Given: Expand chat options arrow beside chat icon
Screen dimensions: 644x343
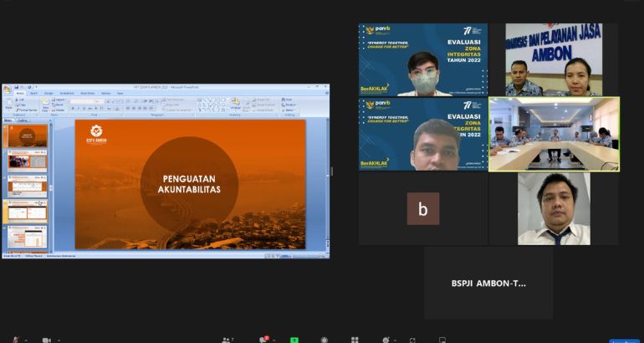Looking at the screenshot, I should point(276,340).
